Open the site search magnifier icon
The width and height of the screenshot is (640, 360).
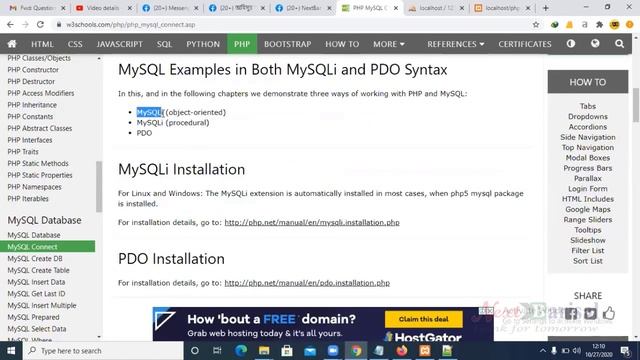[x=619, y=43]
